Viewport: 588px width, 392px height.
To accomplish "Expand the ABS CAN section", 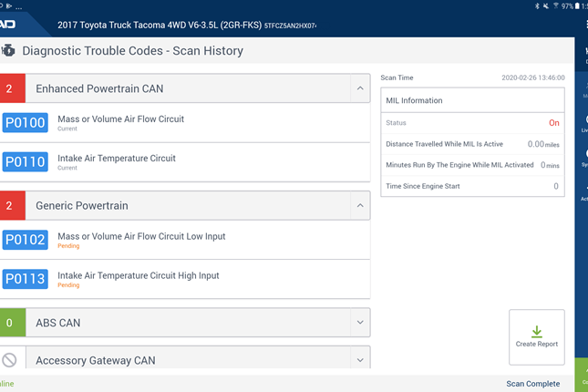I will 359,323.
